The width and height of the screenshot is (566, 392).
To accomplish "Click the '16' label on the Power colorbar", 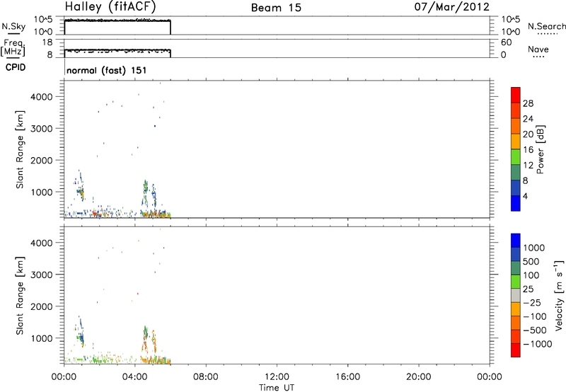I will coord(528,150).
